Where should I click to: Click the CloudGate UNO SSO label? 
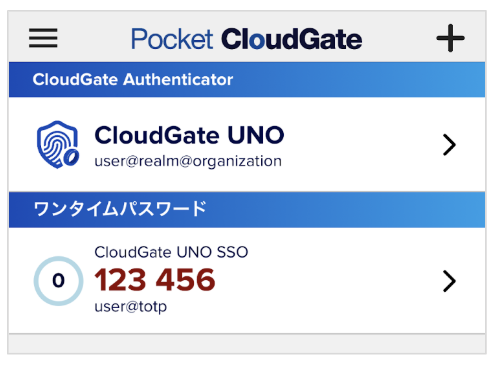click(x=171, y=252)
